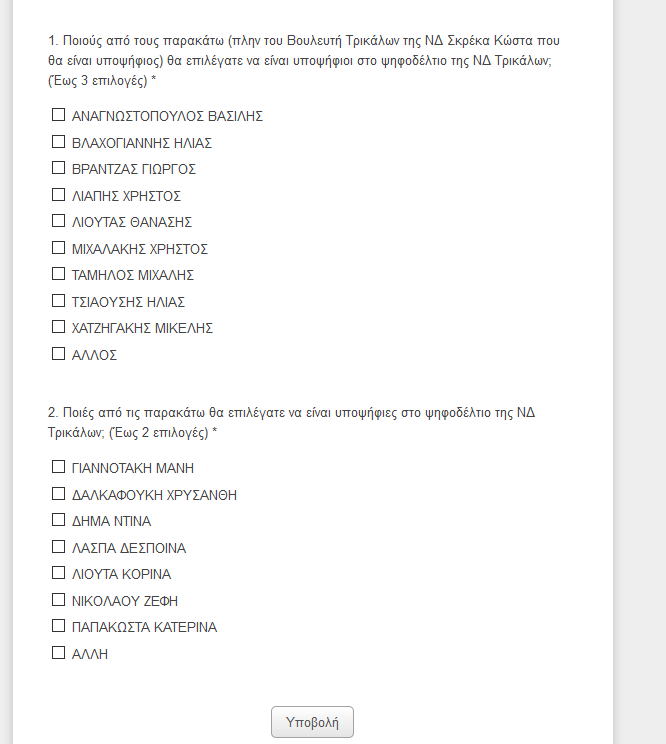Tick ΧΑΤΖΗΓΑΚΗΣ ΜΙΚΕΛΗΣ checkbox
Screen dimensions: 666x744
(58, 328)
